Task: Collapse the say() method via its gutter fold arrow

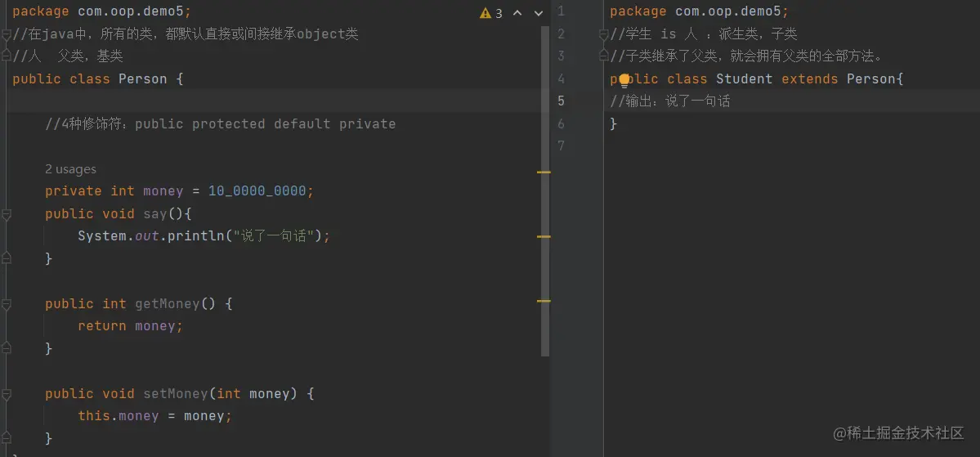Action: click(x=7, y=214)
